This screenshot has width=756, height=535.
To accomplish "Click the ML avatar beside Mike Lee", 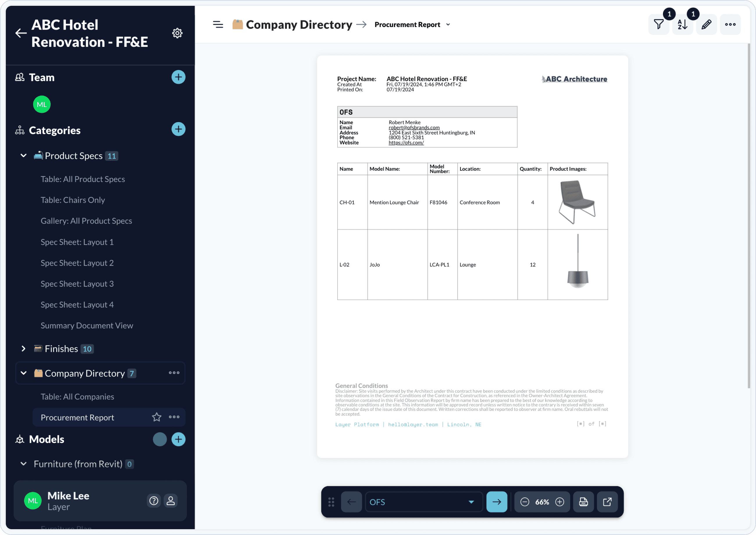I will [33, 501].
